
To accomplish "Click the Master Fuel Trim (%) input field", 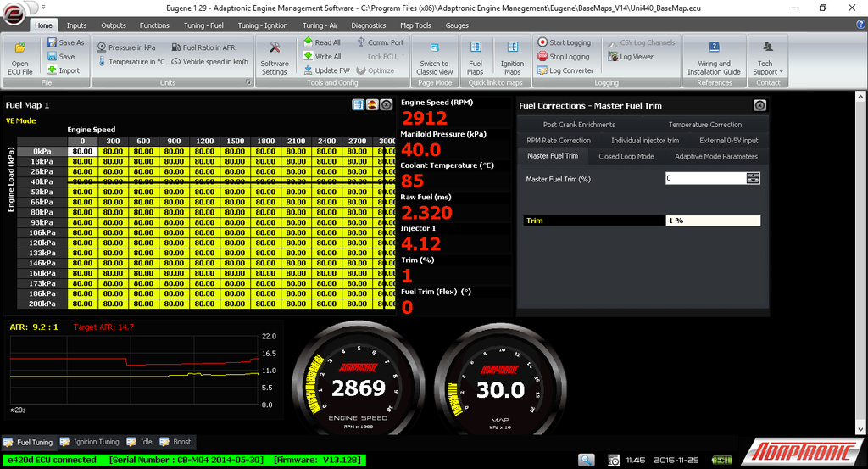I will (706, 178).
